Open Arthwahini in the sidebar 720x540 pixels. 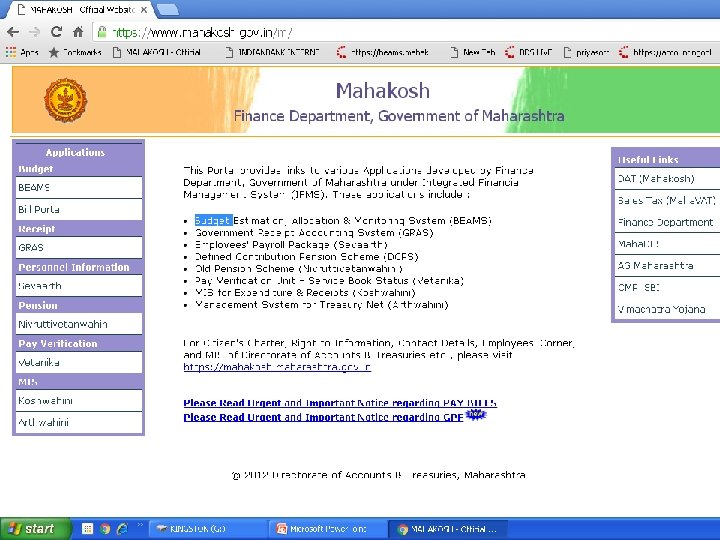(x=79, y=422)
